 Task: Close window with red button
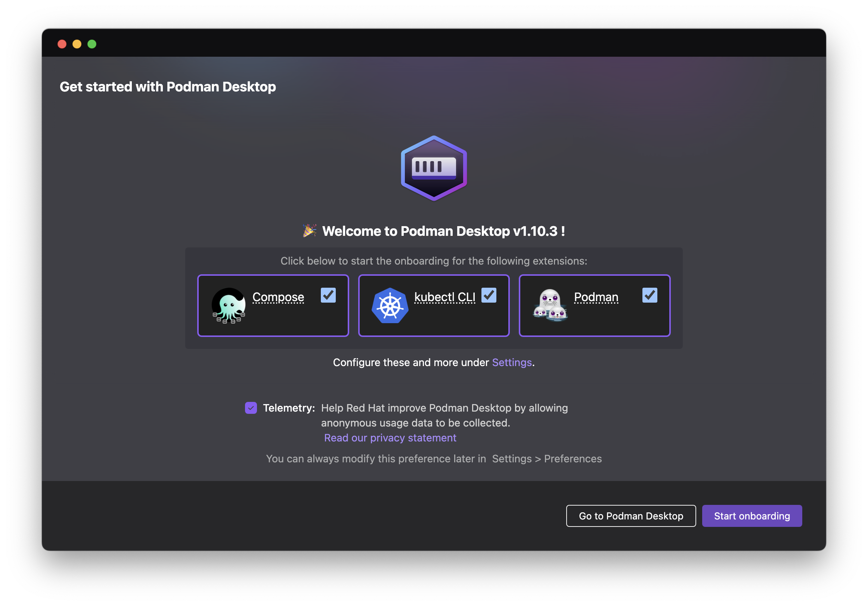click(x=62, y=44)
